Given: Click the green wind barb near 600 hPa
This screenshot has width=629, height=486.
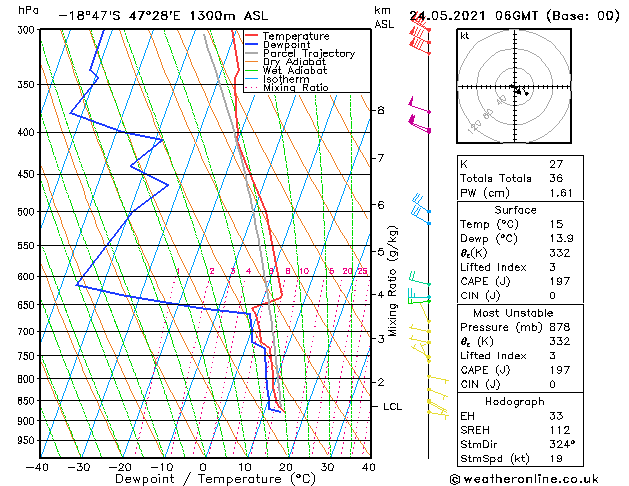Looking at the screenshot, I should click(x=419, y=278).
